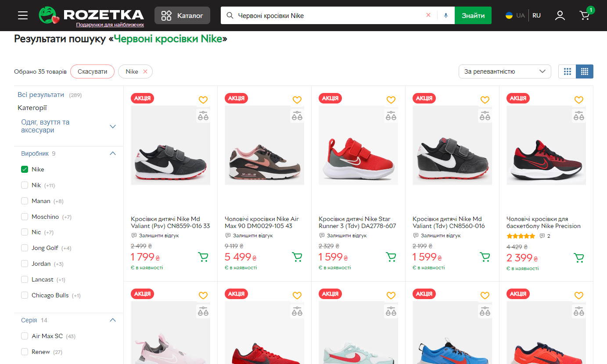607x364 pixels.
Task: Switch language to RU
Action: coord(537,15)
